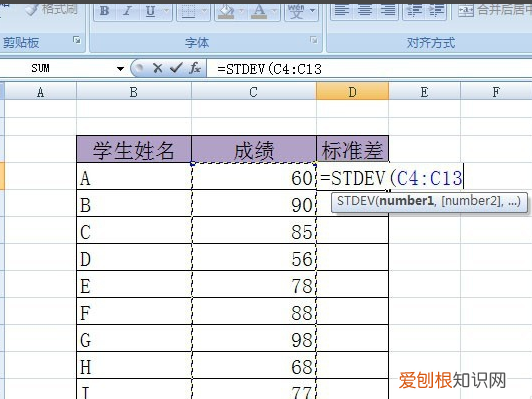Click the cell borders icon
Screen dimensions: 532x399
point(189,11)
